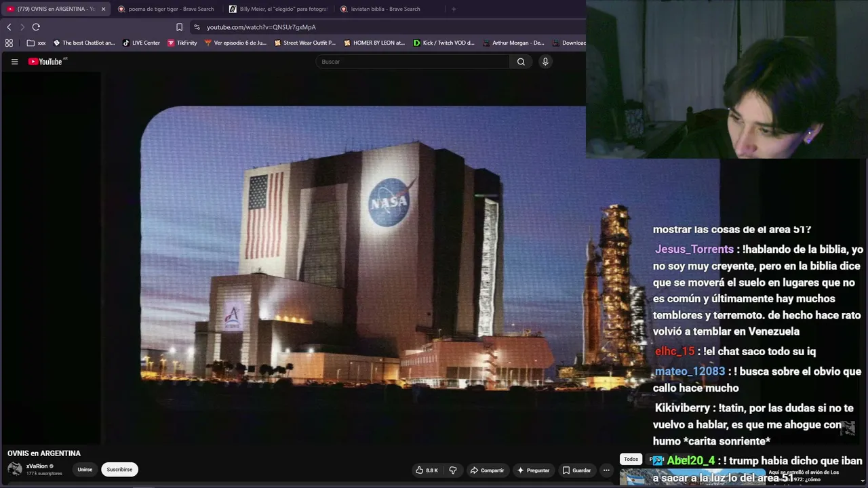Image resolution: width=868 pixels, height=488 pixels.
Task: Open 'HOMER BY LEON at...' bookmark
Action: pyautogui.click(x=374, y=43)
